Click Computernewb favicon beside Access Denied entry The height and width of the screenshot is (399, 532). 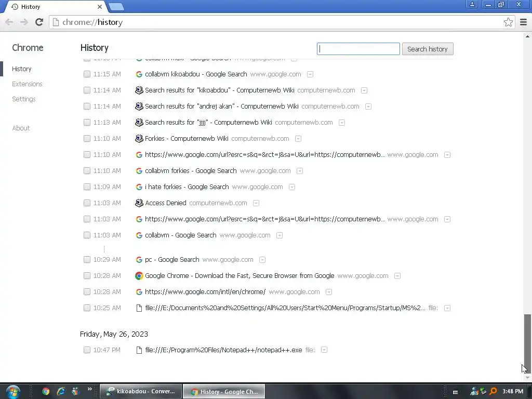(x=139, y=203)
